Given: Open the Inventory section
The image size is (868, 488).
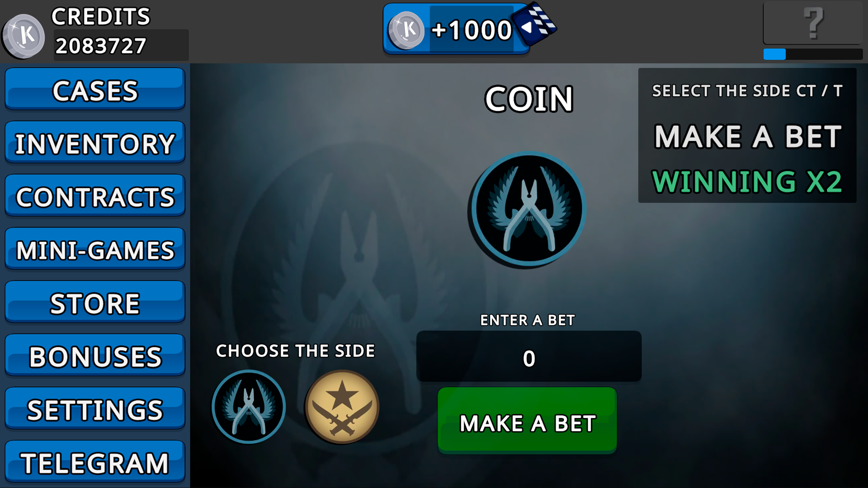Looking at the screenshot, I should [95, 142].
